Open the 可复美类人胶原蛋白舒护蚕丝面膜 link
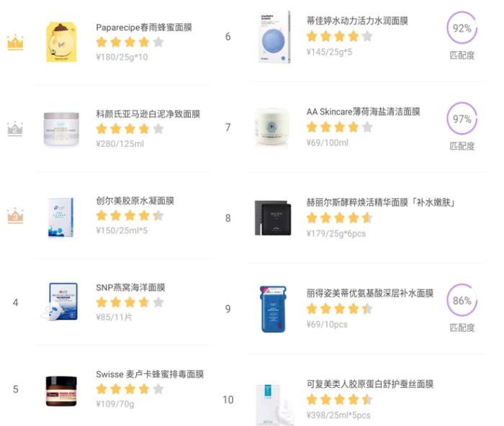The height and width of the screenshot is (426, 504). pyautogui.click(x=369, y=384)
